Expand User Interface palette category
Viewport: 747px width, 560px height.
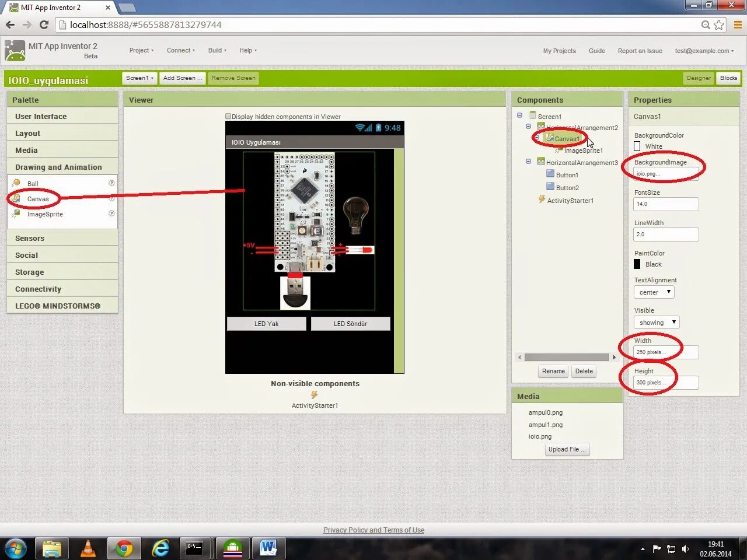point(62,116)
